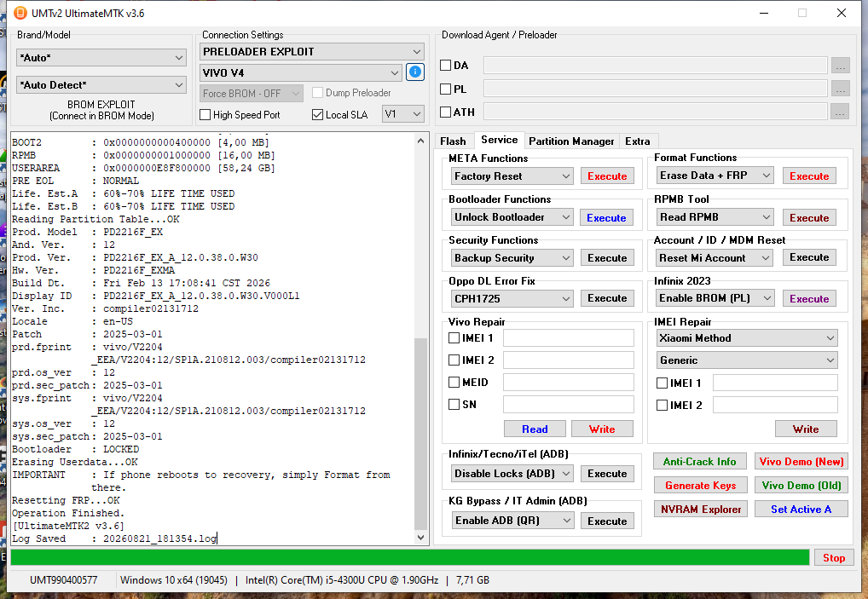This screenshot has height=599, width=868.
Task: Tick Vivo Repair IMEI 2 checkbox
Action: coord(454,360)
